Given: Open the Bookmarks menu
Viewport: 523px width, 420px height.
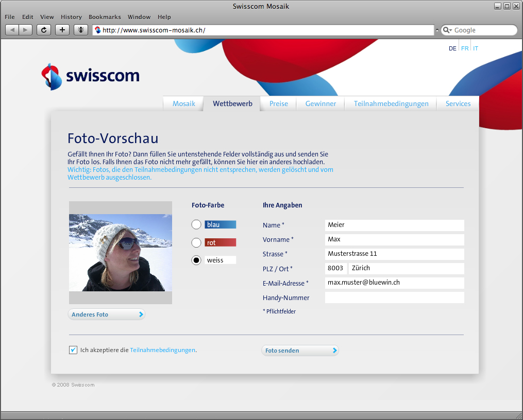Looking at the screenshot, I should pos(105,17).
